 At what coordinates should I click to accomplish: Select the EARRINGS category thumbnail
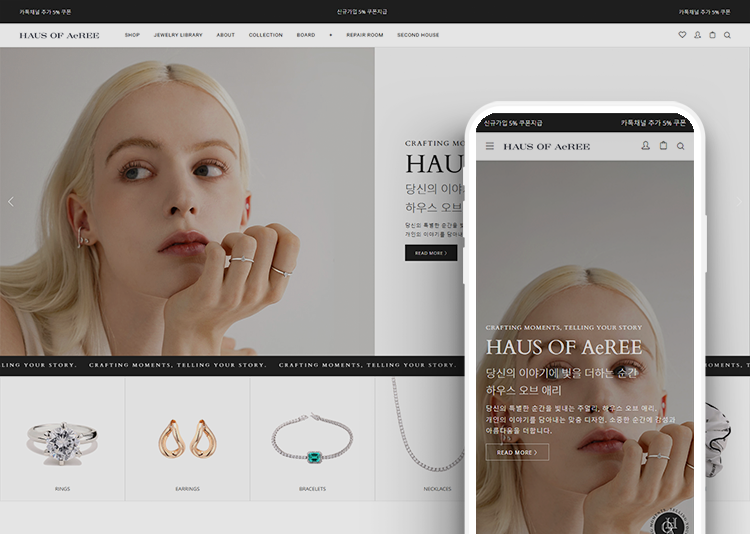pyautogui.click(x=188, y=439)
